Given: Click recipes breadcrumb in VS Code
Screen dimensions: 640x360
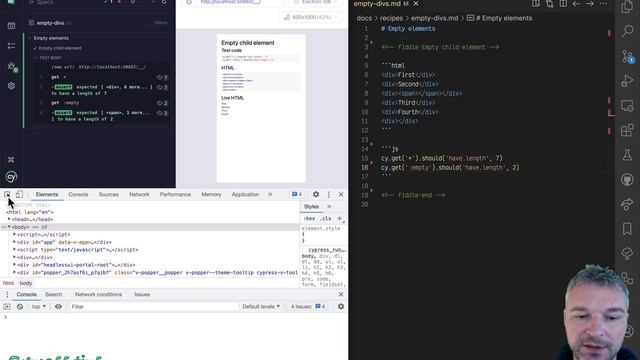Looking at the screenshot, I should (x=391, y=18).
